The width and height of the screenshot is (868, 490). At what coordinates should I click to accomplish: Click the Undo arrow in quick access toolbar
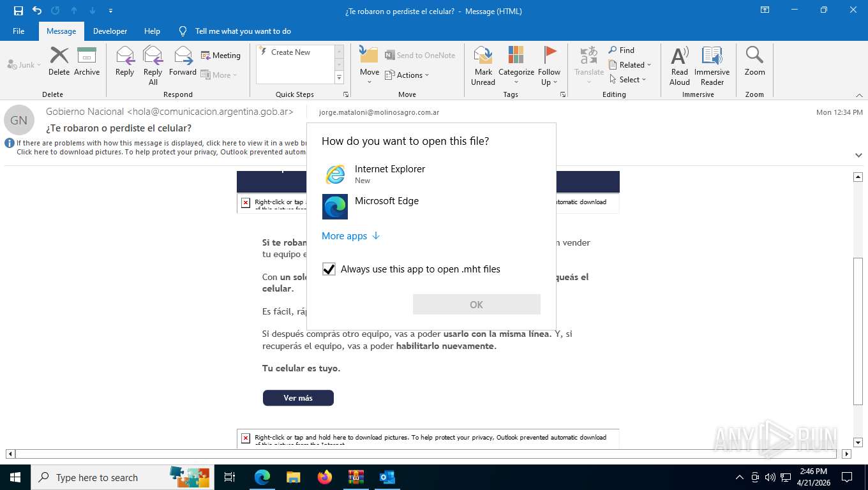[36, 11]
